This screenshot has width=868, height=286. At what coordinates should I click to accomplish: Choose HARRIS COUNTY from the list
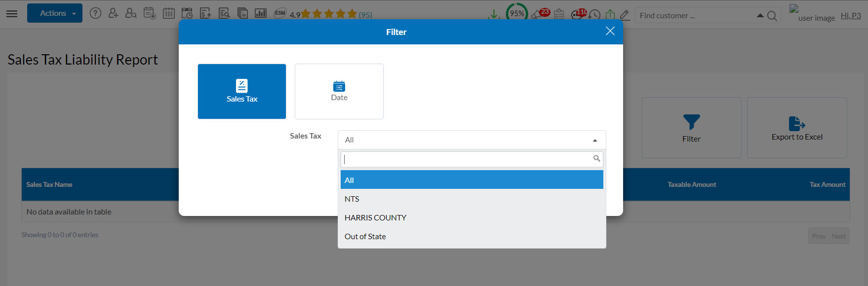[375, 217]
